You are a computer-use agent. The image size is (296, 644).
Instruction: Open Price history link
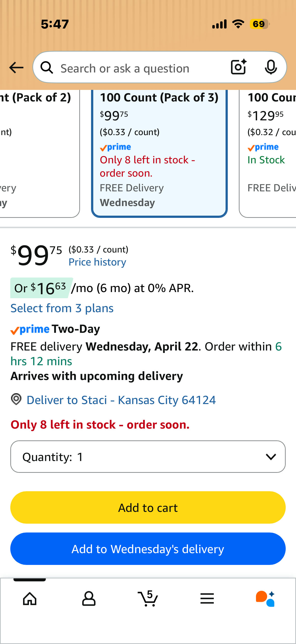click(x=97, y=262)
